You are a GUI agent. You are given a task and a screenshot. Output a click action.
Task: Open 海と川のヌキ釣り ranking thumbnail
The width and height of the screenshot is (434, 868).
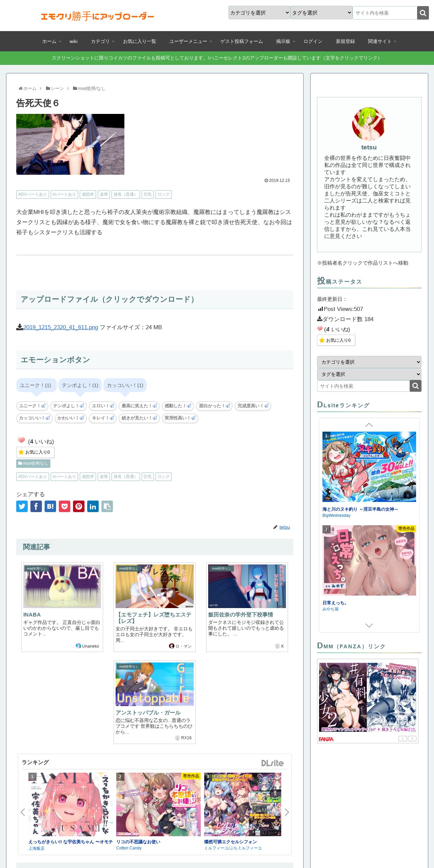[x=369, y=467]
